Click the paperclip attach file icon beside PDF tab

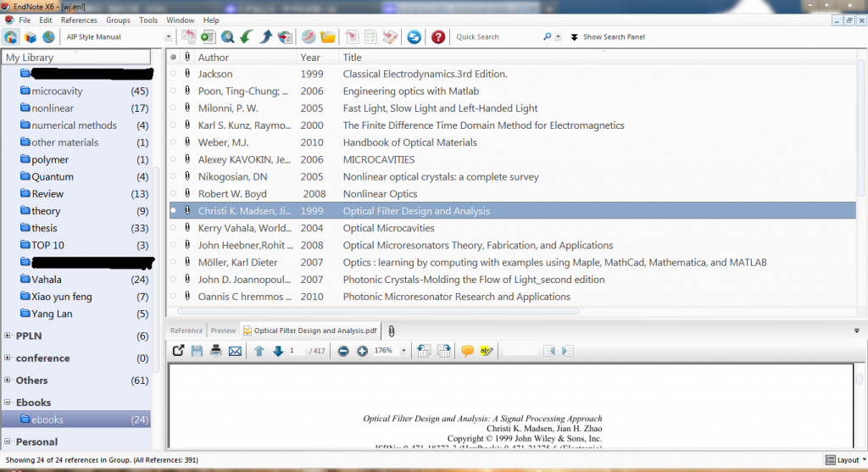pos(392,330)
